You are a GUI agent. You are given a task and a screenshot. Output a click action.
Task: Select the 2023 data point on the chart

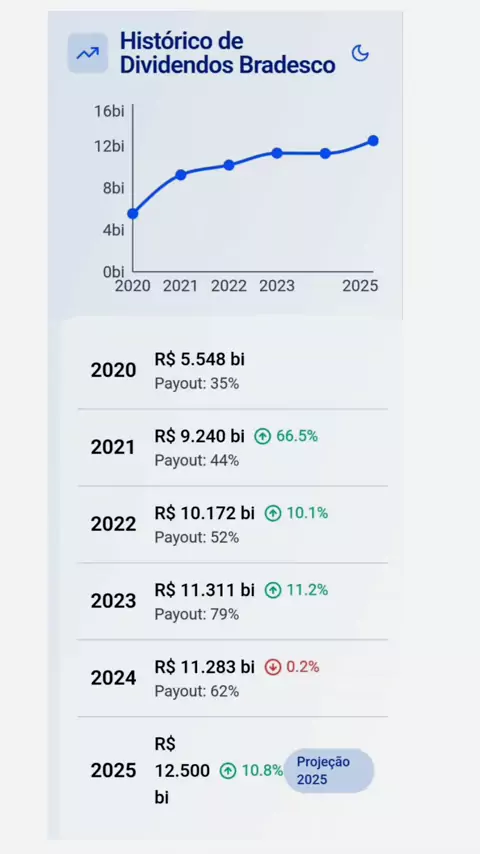pos(277,153)
